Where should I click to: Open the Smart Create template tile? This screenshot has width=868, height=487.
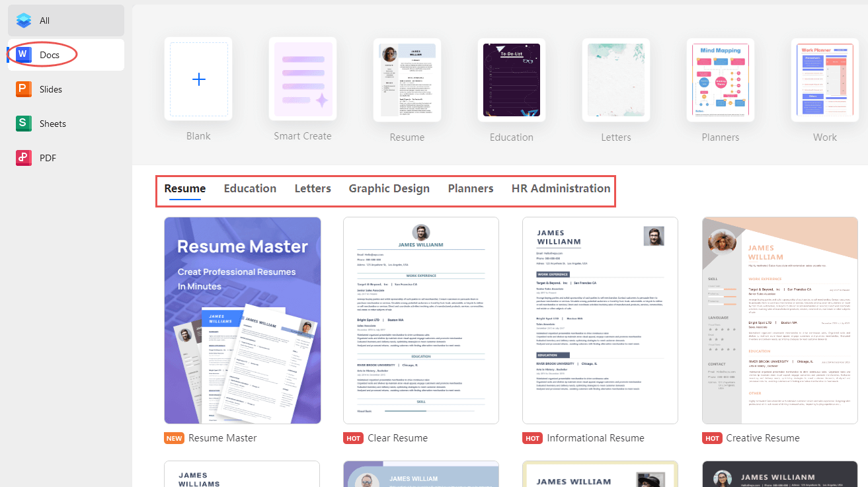pos(303,79)
